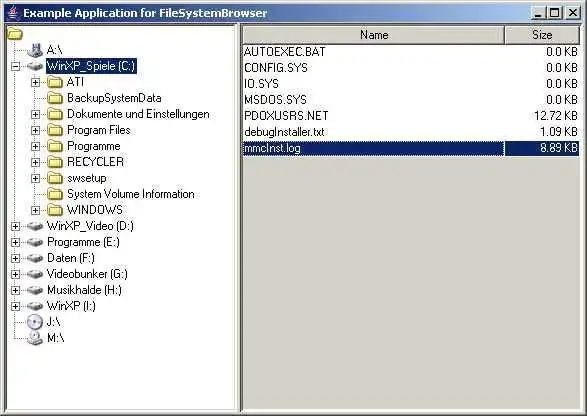This screenshot has height=416, width=587.
Task: Expand the ATI folder
Action: [x=36, y=82]
